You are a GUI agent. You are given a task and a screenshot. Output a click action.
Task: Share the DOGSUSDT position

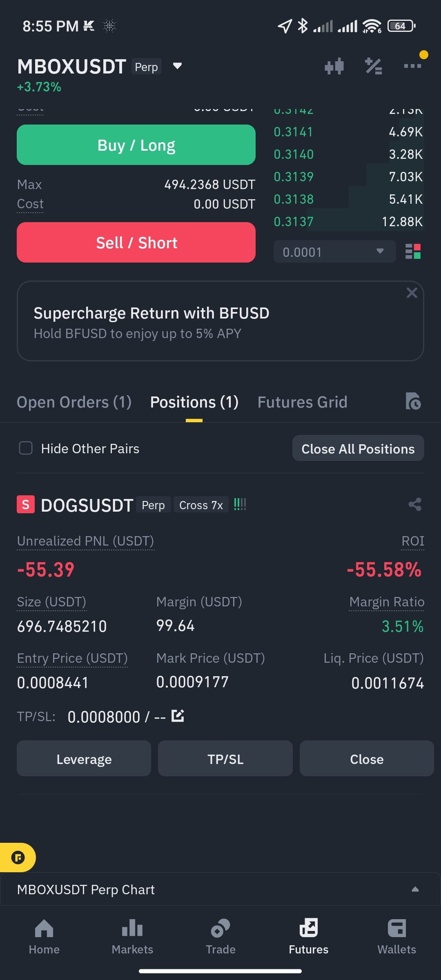click(x=415, y=504)
